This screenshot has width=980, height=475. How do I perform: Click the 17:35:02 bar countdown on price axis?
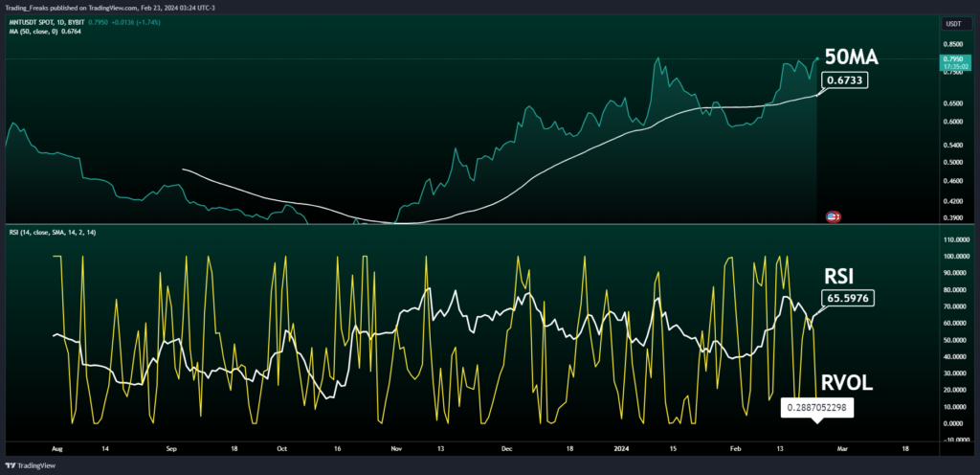click(x=955, y=65)
